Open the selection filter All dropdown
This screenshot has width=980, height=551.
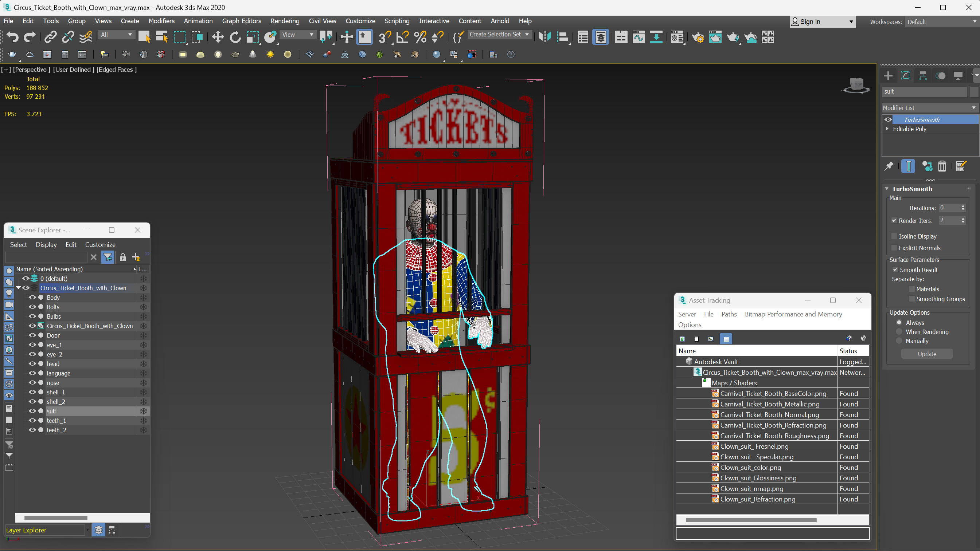pyautogui.click(x=116, y=35)
